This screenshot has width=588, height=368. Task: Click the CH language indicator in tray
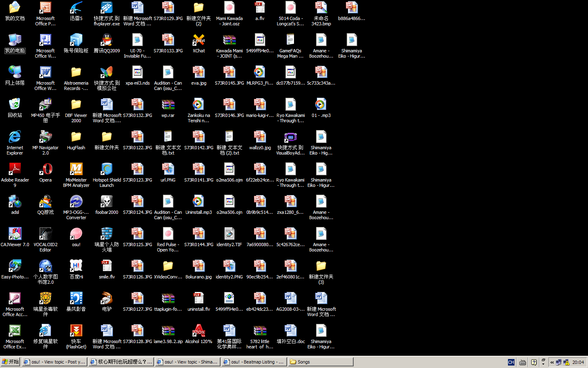[511, 362]
